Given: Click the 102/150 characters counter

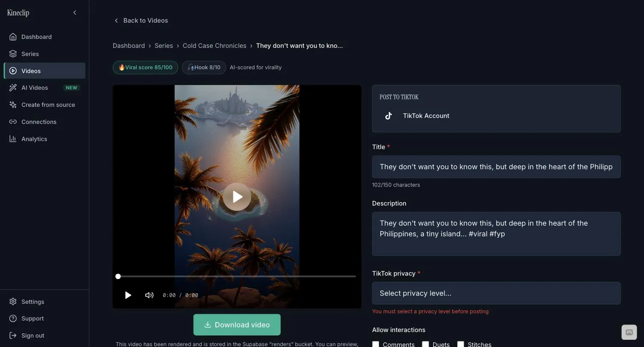Looking at the screenshot, I should [396, 185].
